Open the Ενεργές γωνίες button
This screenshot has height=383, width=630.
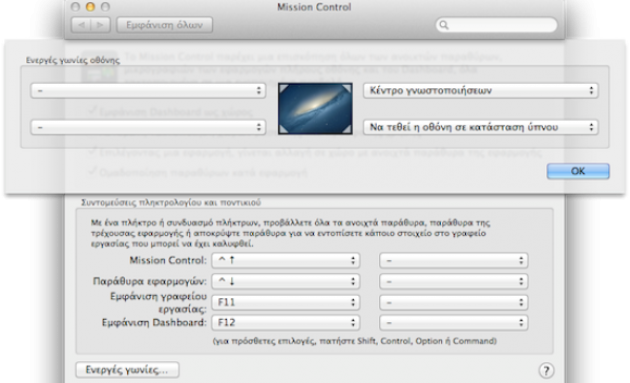click(127, 370)
